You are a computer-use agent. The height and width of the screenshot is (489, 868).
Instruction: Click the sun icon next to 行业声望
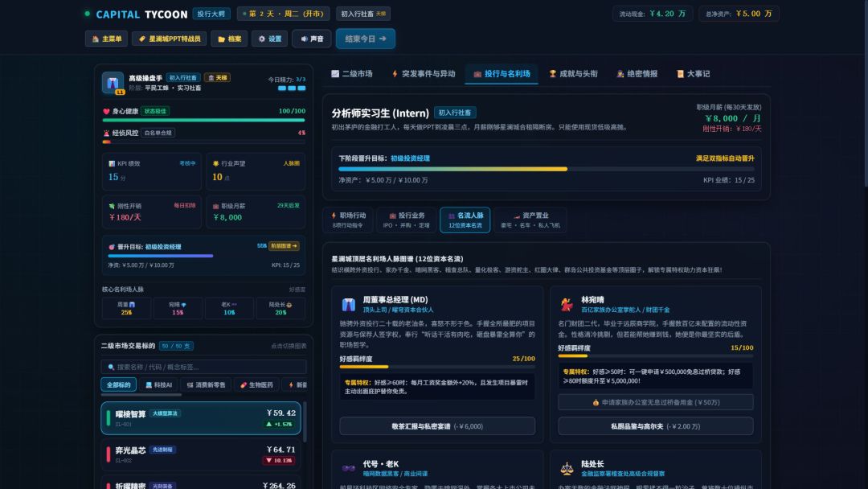216,163
